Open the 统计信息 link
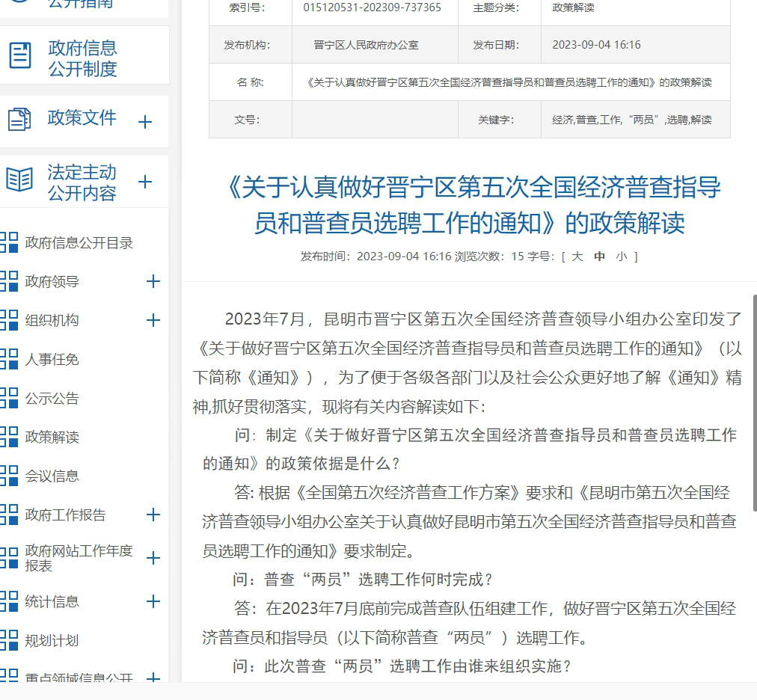 pyautogui.click(x=52, y=601)
